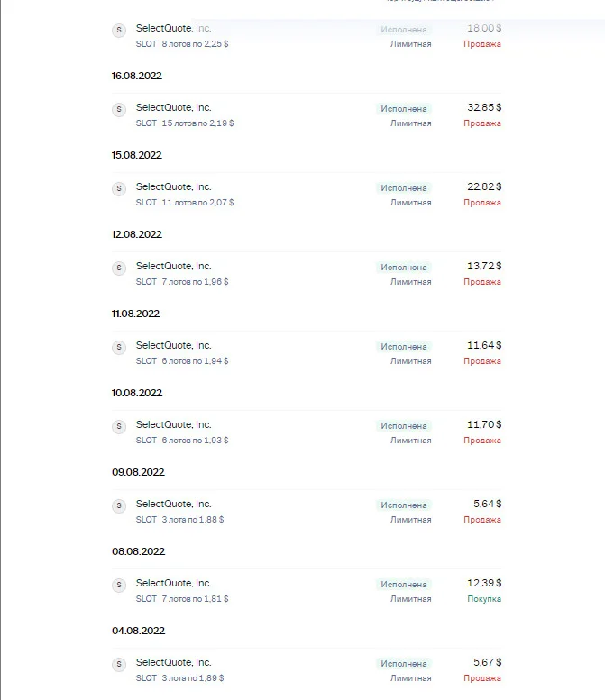Click SelectQuote icon in 04.08.2022 trade

click(x=119, y=664)
